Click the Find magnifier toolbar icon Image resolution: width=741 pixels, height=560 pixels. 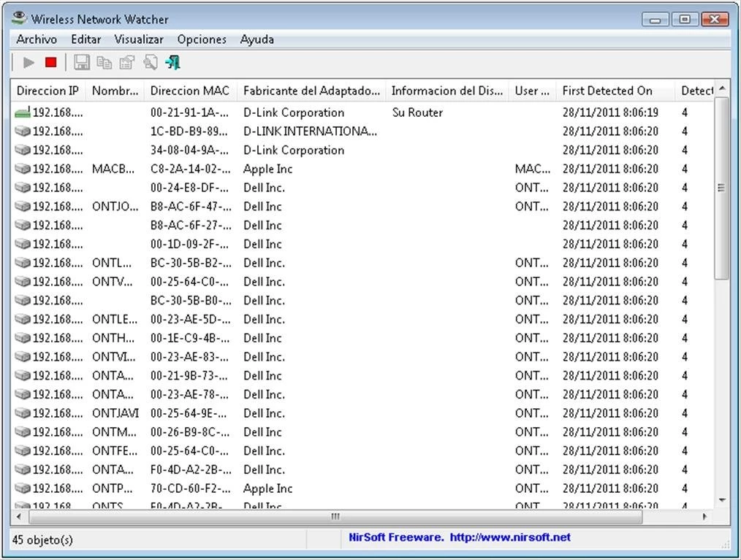(151, 63)
